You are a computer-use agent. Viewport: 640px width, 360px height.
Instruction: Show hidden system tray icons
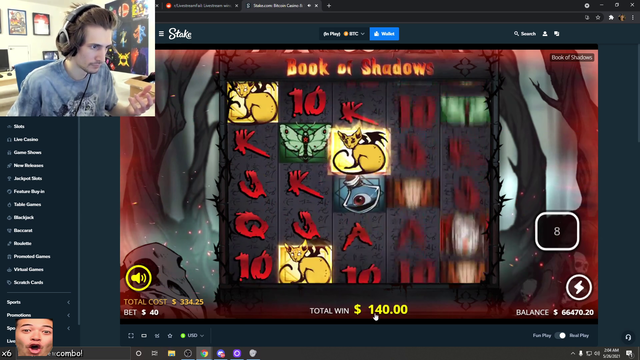pyautogui.click(x=573, y=353)
